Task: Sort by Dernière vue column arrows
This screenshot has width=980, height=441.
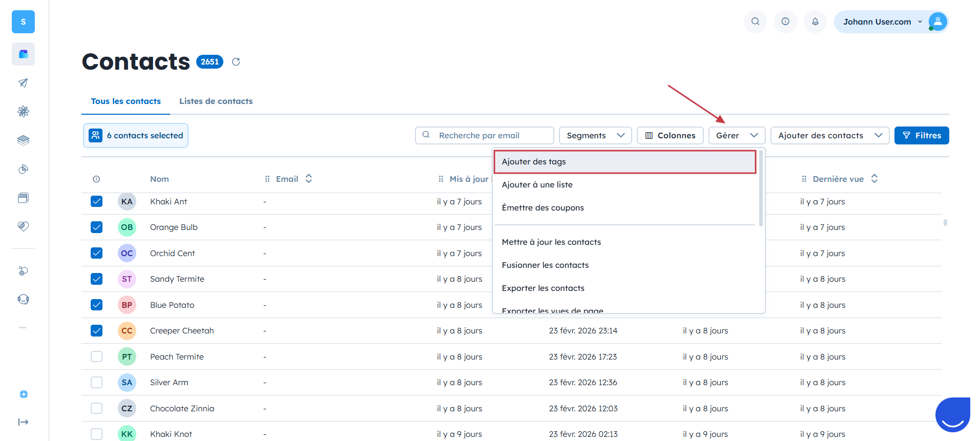Action: tap(874, 179)
